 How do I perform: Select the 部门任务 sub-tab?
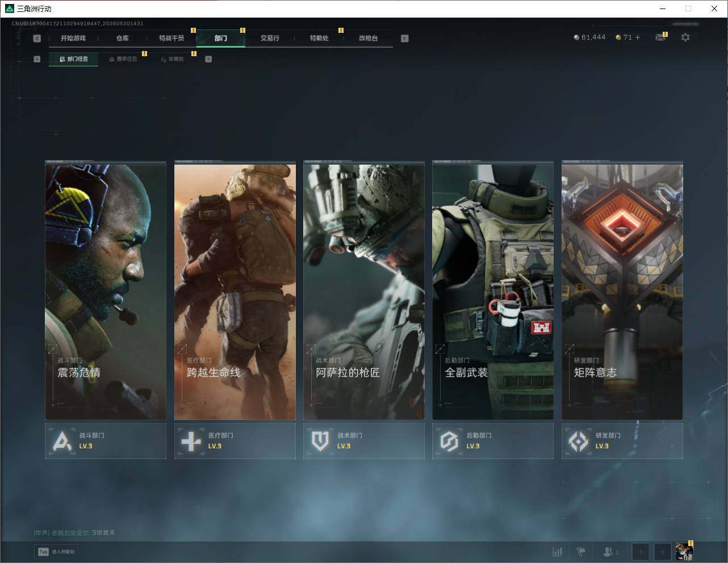(x=73, y=59)
